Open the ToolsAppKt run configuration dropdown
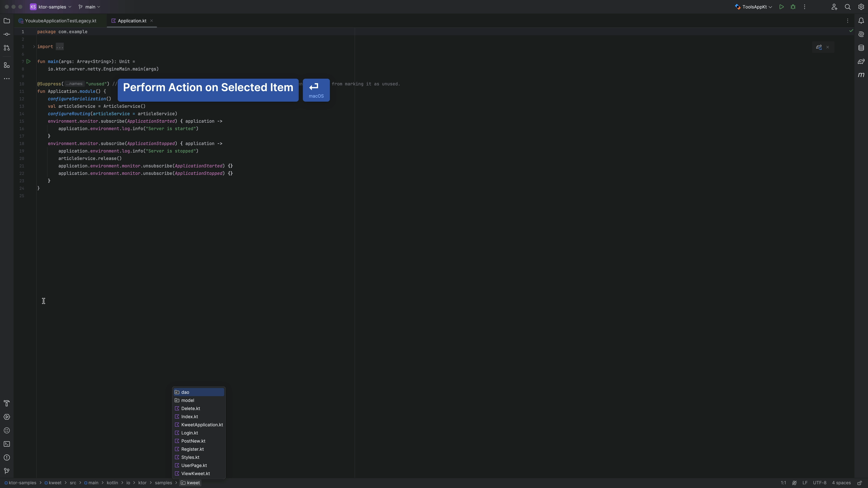 [x=753, y=6]
